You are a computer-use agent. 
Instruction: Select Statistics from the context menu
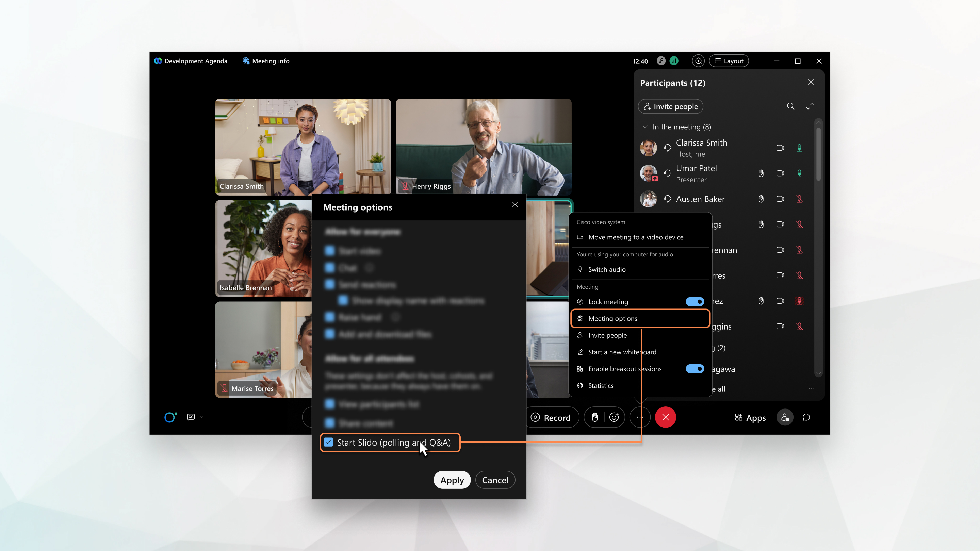(x=601, y=385)
